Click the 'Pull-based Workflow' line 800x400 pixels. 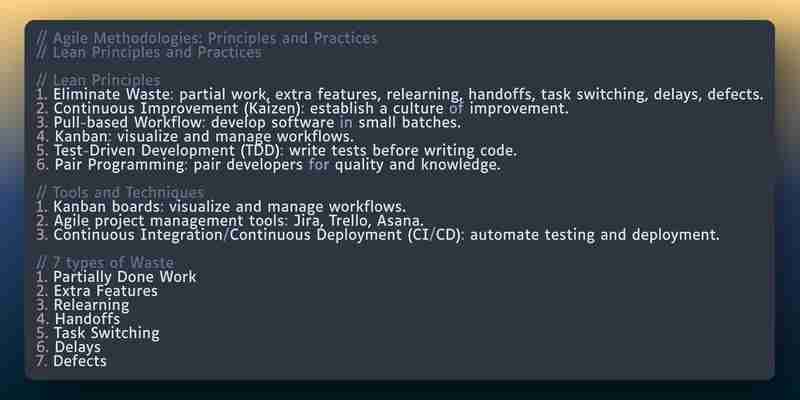coord(248,122)
